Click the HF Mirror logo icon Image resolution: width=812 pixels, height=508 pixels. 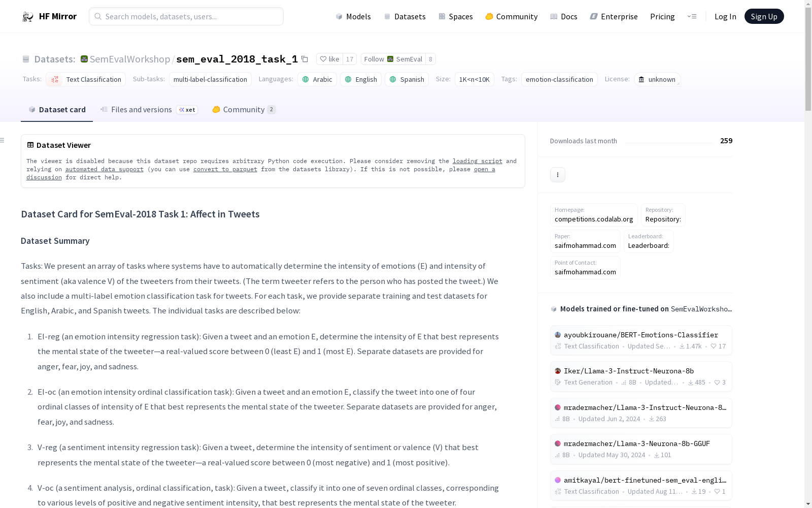point(27,17)
